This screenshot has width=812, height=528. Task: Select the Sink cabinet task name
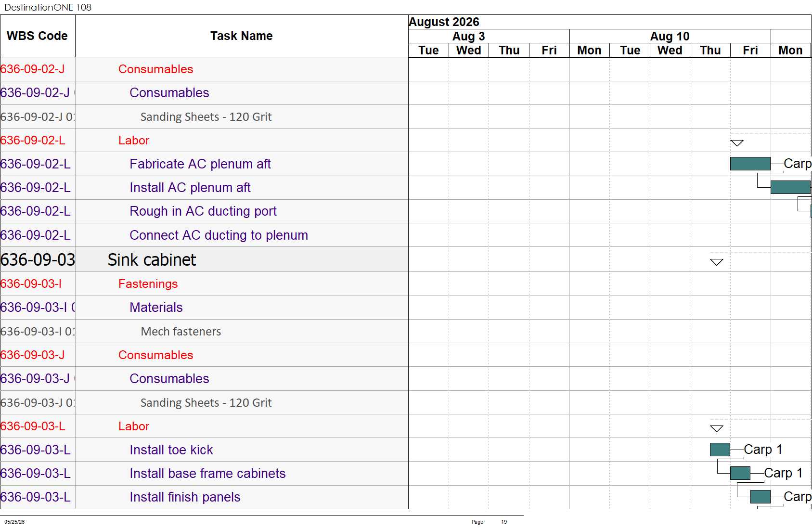click(152, 260)
